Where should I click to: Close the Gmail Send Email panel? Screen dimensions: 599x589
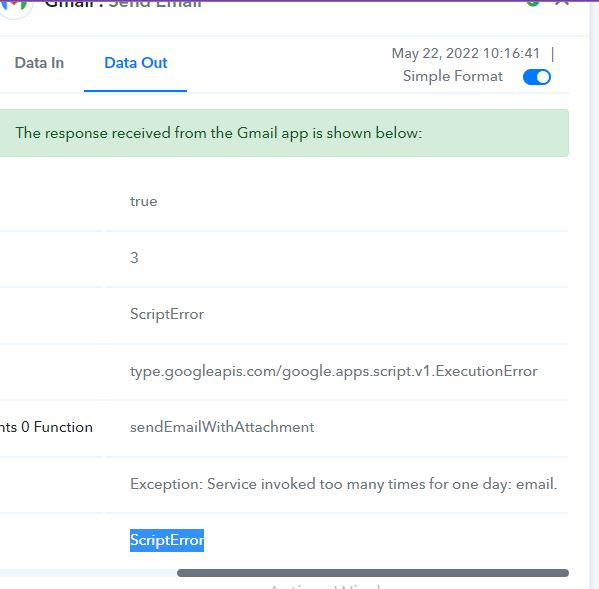click(x=562, y=3)
